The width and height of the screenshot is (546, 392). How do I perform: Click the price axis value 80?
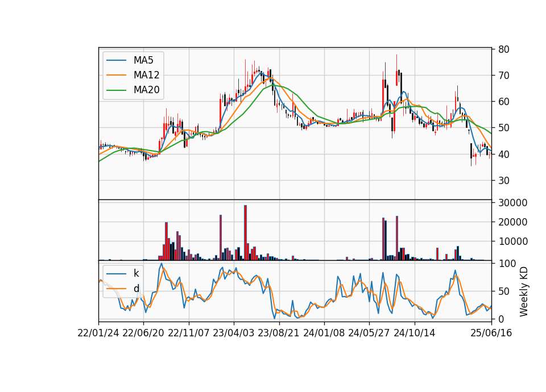504,49
